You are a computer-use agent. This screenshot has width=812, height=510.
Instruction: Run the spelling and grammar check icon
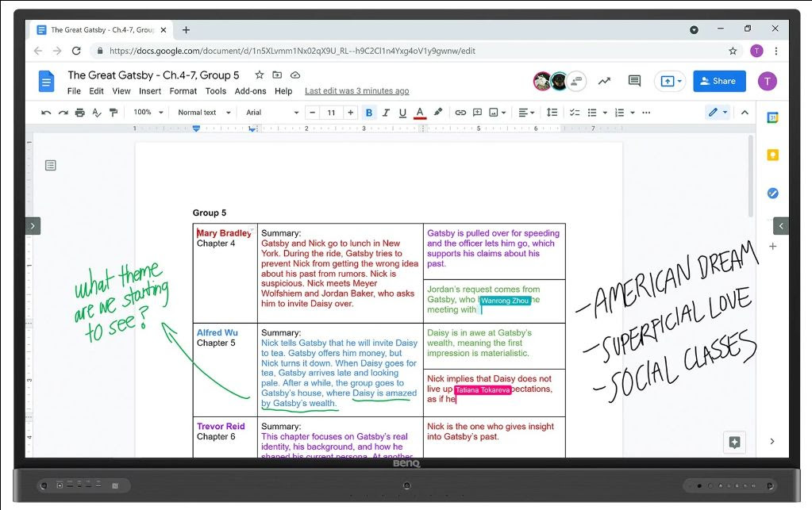97,113
